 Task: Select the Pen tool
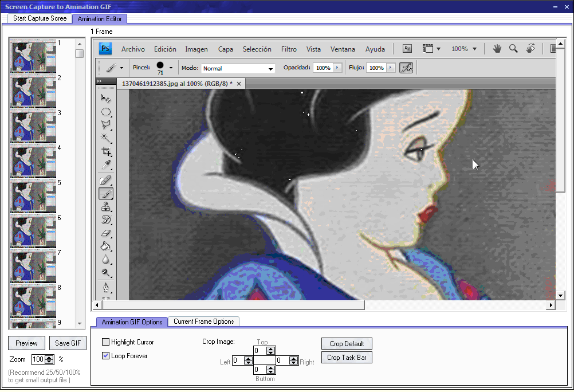106,287
